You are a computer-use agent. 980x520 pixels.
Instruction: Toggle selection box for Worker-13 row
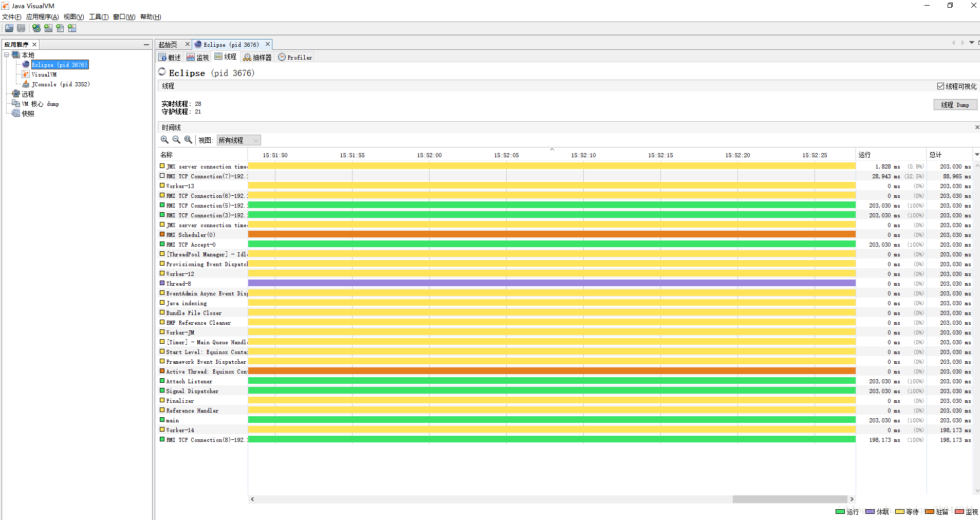(x=162, y=185)
